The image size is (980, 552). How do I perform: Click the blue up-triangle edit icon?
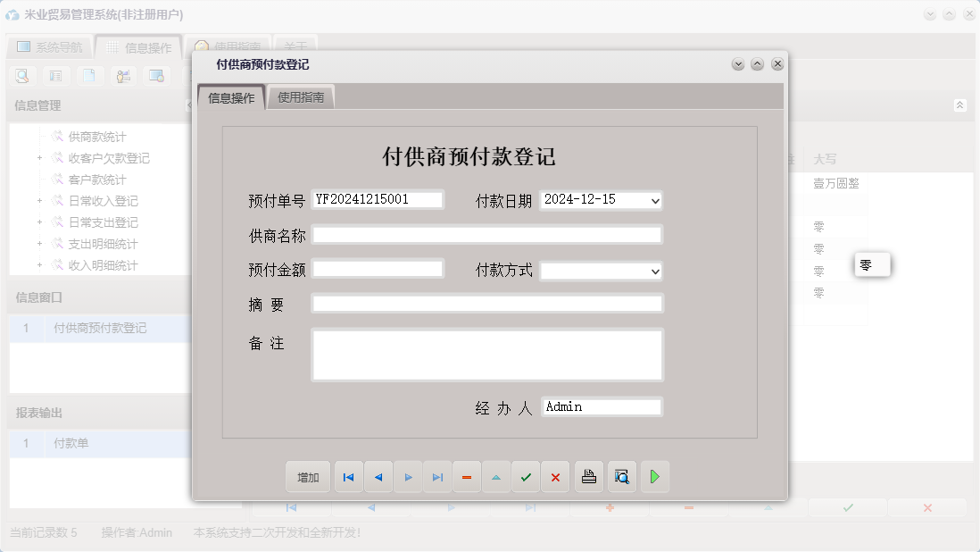coord(496,476)
